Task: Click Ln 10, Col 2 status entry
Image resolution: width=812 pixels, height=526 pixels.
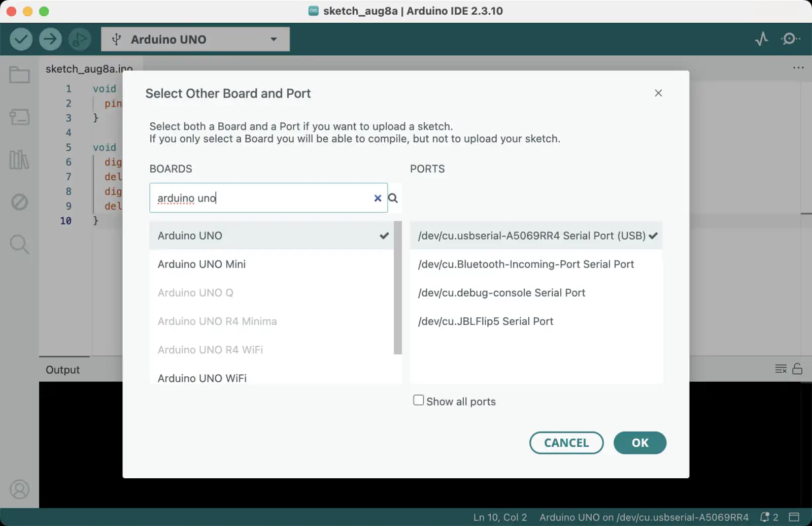Action: pyautogui.click(x=500, y=517)
